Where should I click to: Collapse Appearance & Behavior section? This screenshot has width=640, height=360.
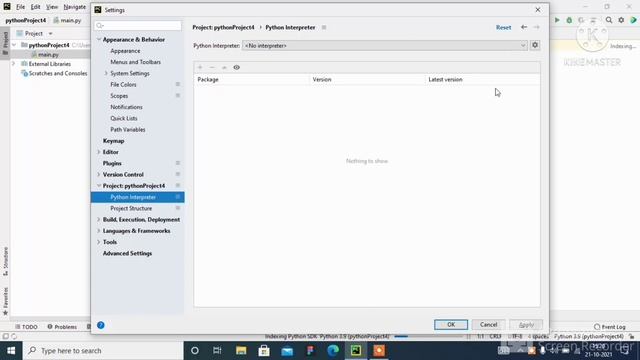pos(99,40)
